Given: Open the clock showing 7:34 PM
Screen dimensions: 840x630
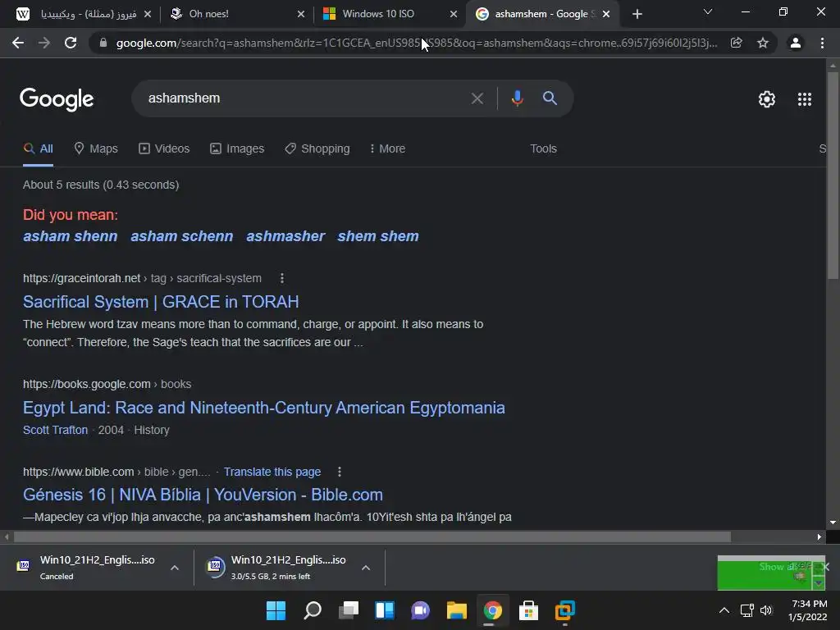Looking at the screenshot, I should (x=809, y=610).
